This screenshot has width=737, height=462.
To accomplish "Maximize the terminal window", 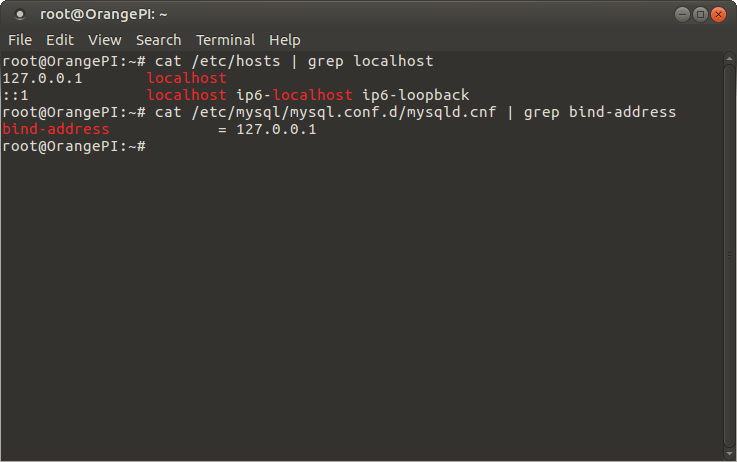I will pos(700,15).
